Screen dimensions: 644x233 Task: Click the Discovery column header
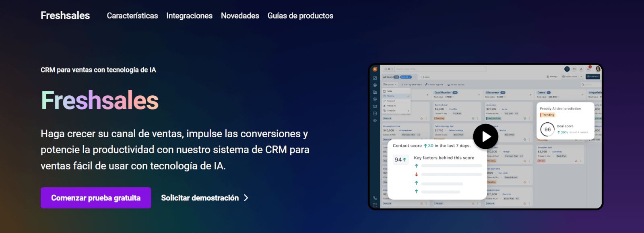point(495,93)
